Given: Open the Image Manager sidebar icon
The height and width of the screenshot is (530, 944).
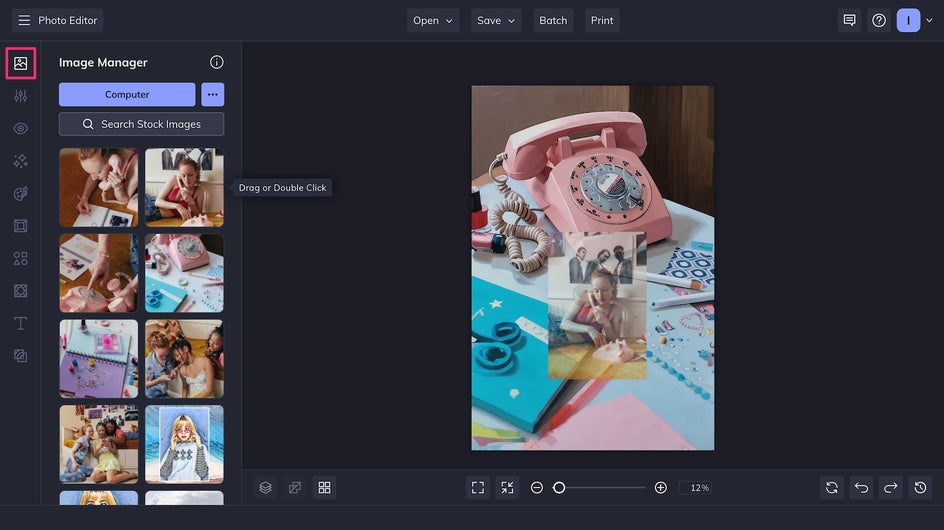Looking at the screenshot, I should (x=20, y=63).
